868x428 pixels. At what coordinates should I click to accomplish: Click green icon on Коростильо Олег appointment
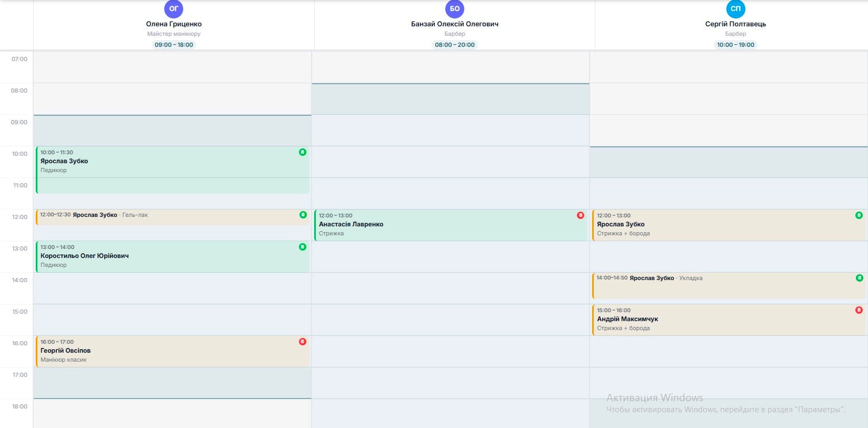pyautogui.click(x=303, y=247)
